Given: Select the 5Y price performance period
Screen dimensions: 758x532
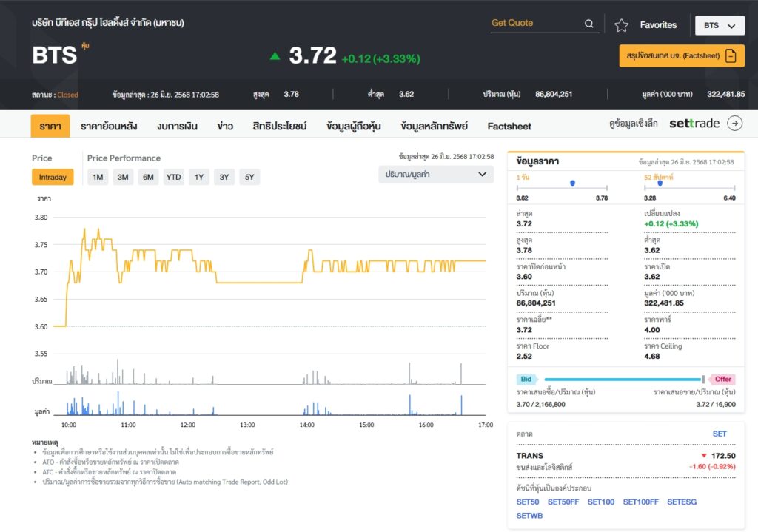Looking at the screenshot, I should (249, 177).
